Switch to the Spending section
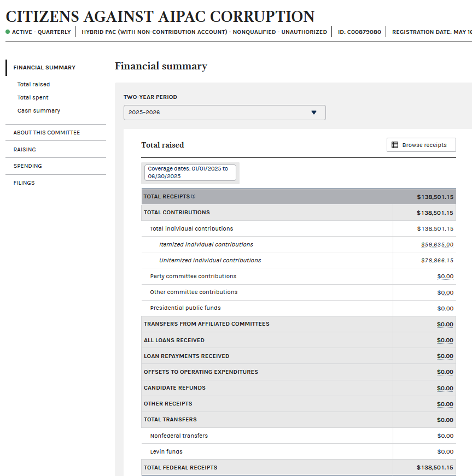472x476 pixels. point(28,166)
